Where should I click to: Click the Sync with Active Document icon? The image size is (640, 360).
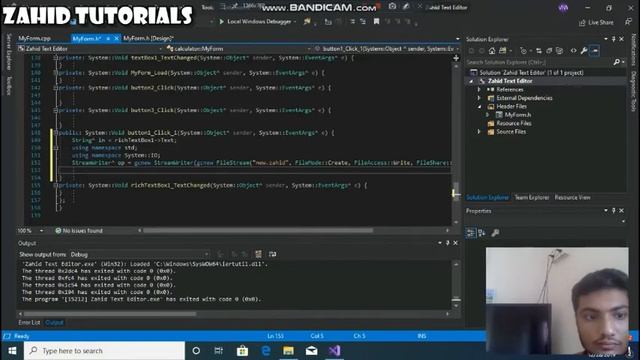(539, 51)
